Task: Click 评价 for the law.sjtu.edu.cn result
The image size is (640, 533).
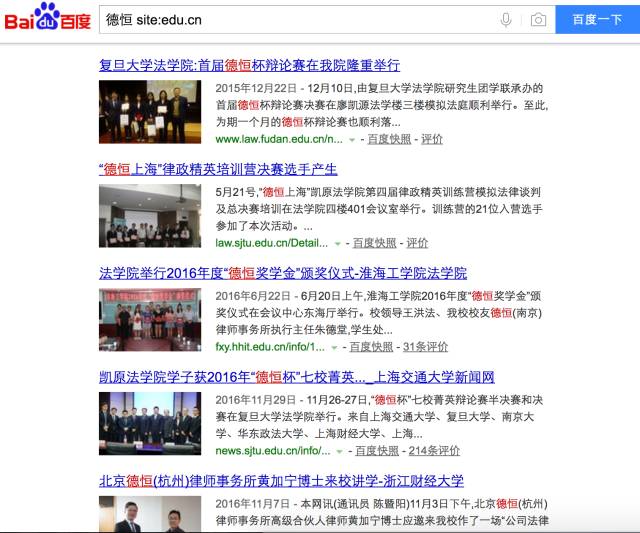Action: tap(417, 243)
